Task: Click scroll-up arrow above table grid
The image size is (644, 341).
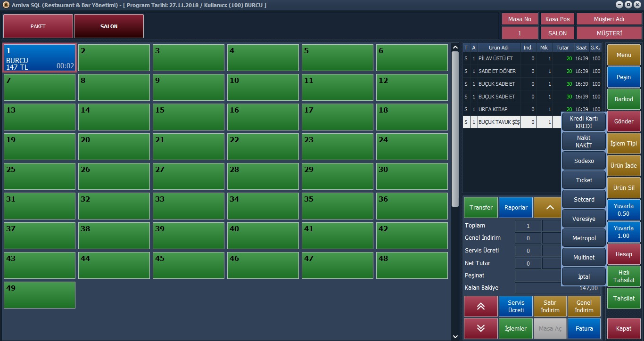Action: [x=455, y=47]
